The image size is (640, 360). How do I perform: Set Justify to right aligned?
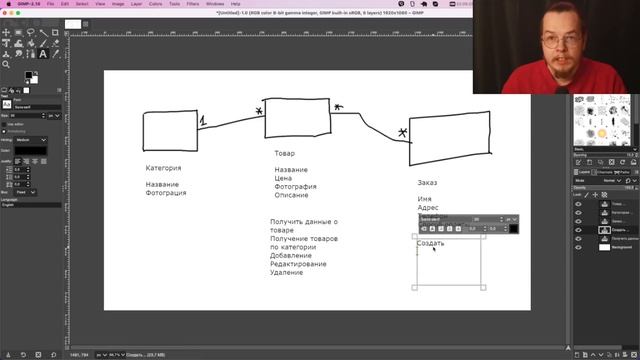click(26, 161)
